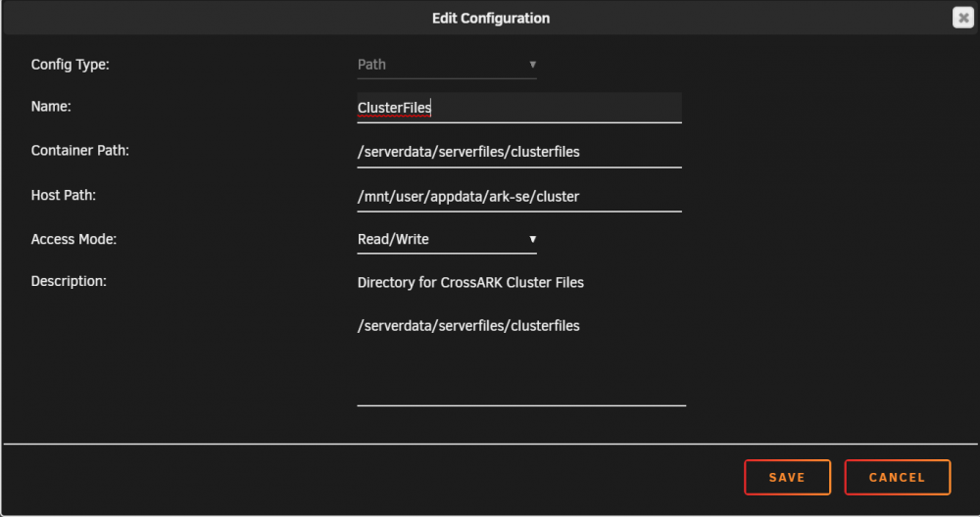980x517 pixels.
Task: Click the Host Path label
Action: pos(63,196)
